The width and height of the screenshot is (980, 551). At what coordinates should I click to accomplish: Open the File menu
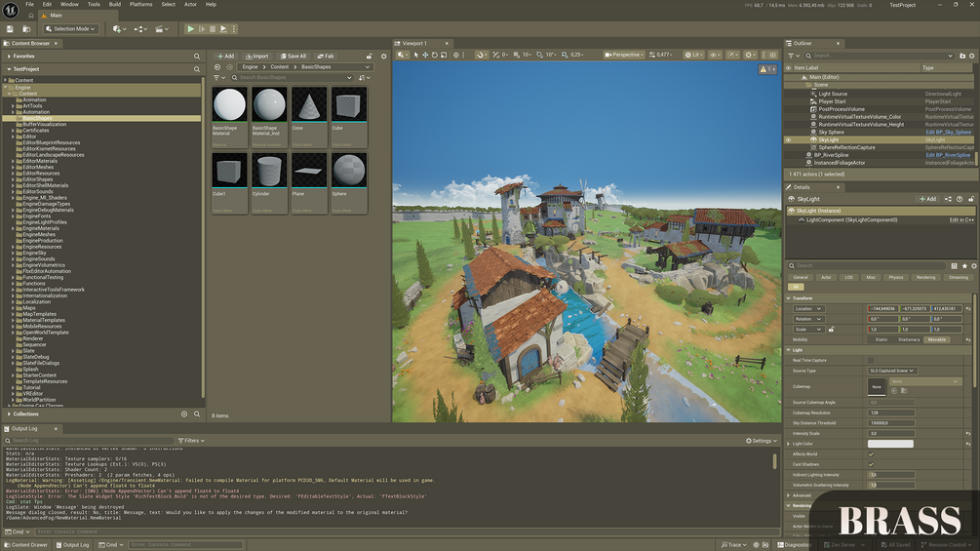[x=29, y=4]
